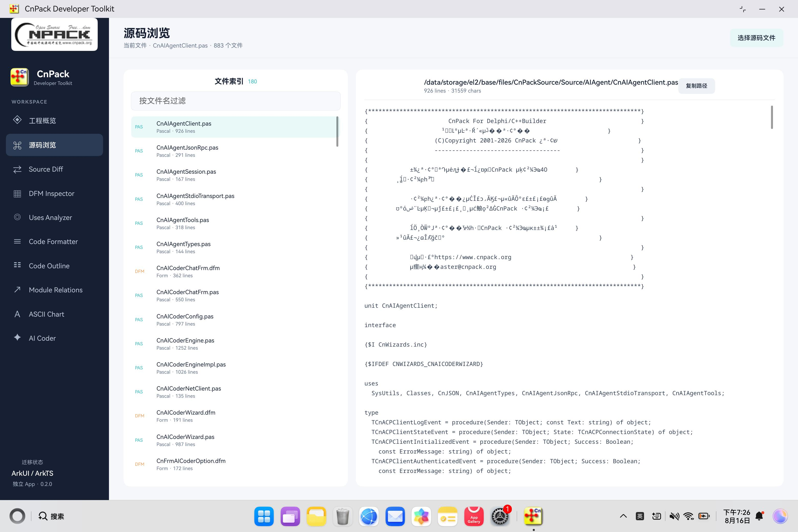The height and width of the screenshot is (532, 798).
Task: Open the Code Outline view
Action: pos(54,266)
